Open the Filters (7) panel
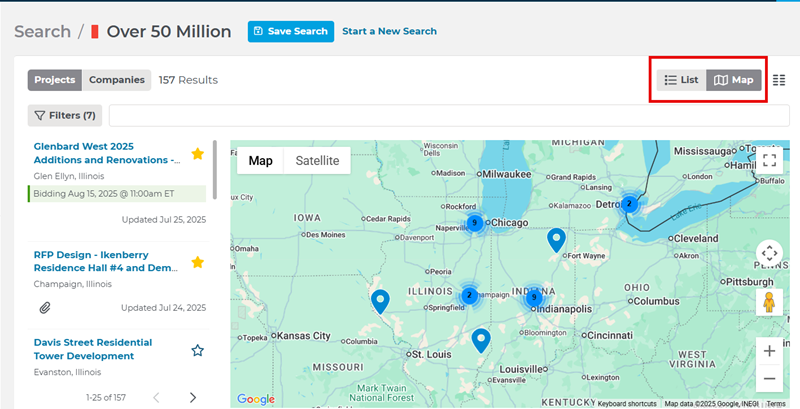 click(65, 116)
